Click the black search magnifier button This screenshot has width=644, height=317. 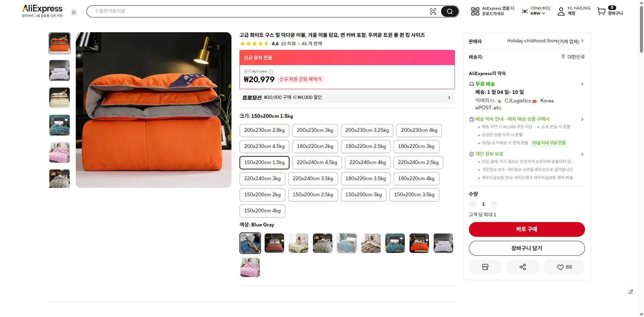449,11
